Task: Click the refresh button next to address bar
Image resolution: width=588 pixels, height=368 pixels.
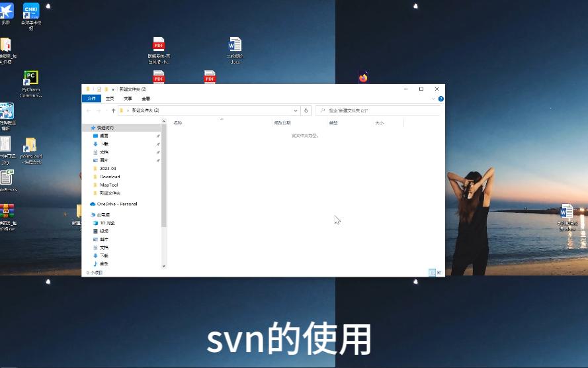Action: pos(306,111)
